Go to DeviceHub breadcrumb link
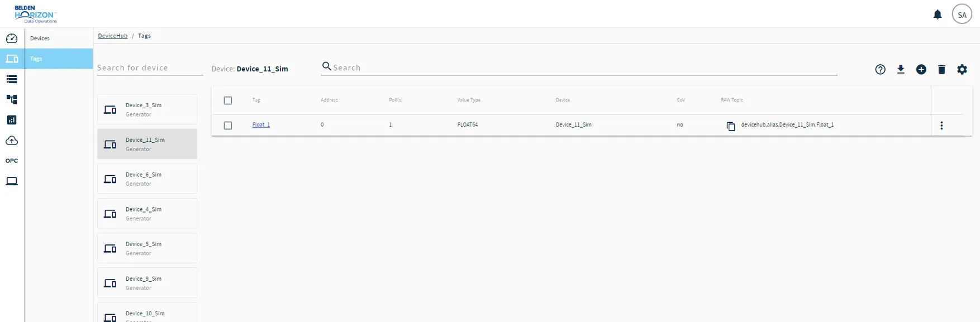The width and height of the screenshot is (980, 322). coord(113,36)
